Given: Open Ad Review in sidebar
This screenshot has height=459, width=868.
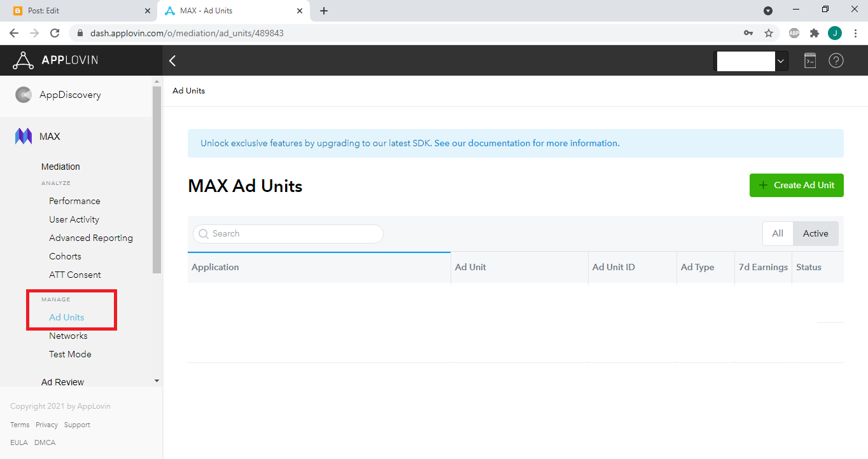Looking at the screenshot, I should point(62,382).
